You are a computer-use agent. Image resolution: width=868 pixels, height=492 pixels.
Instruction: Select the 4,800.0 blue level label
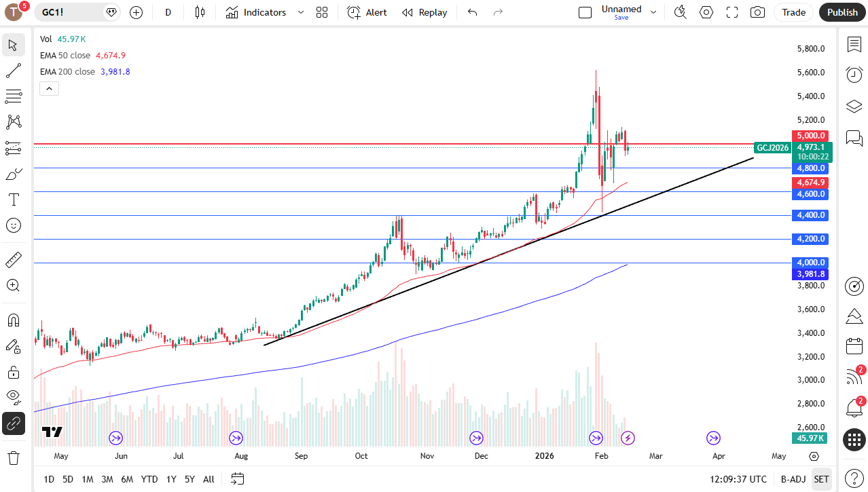812,168
